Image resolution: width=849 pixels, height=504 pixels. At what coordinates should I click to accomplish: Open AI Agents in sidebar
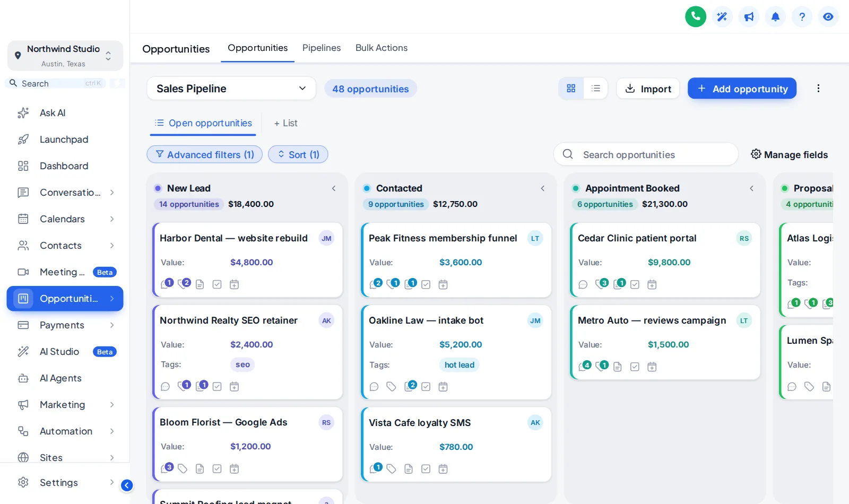pos(65,378)
